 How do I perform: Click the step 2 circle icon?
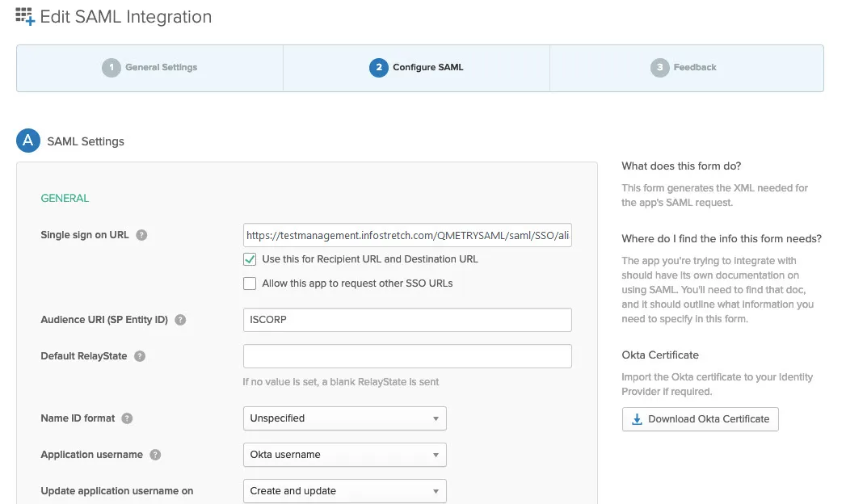378,68
